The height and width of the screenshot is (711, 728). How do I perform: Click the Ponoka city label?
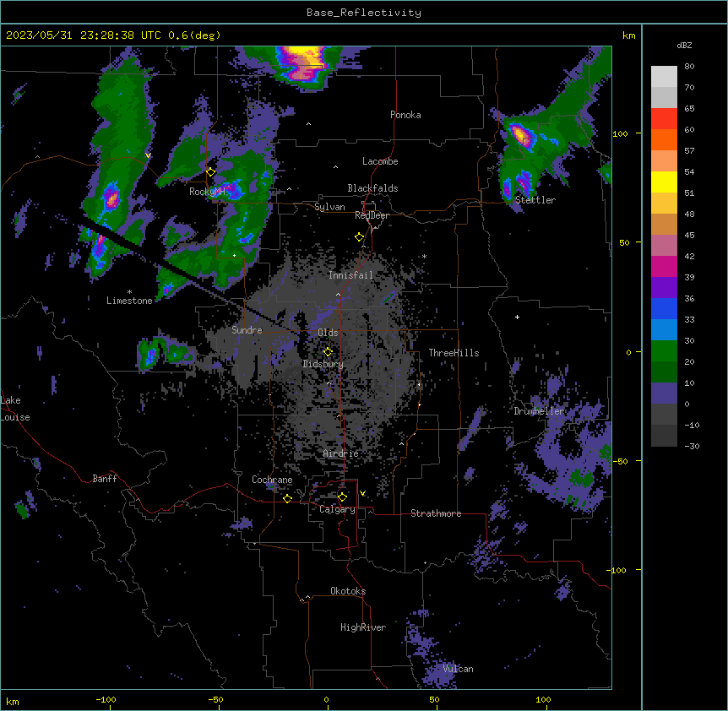(405, 115)
